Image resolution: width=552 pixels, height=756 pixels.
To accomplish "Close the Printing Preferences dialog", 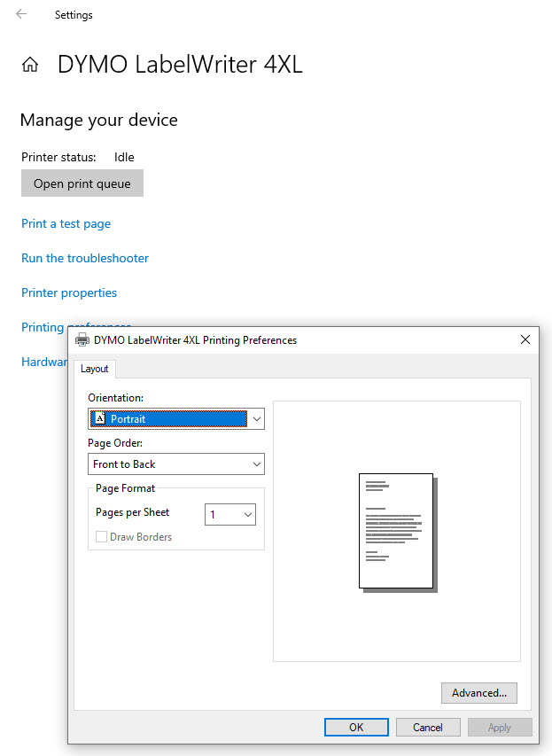I will pyautogui.click(x=525, y=339).
